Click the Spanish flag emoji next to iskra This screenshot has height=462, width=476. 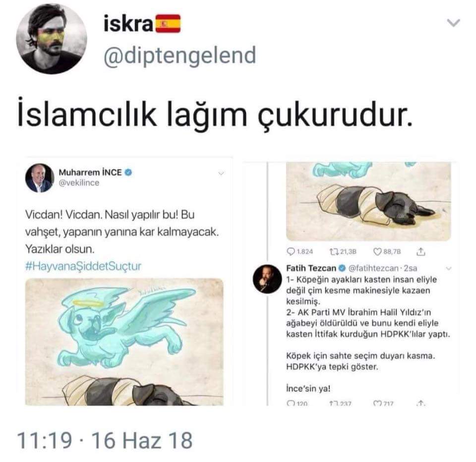coord(168,24)
